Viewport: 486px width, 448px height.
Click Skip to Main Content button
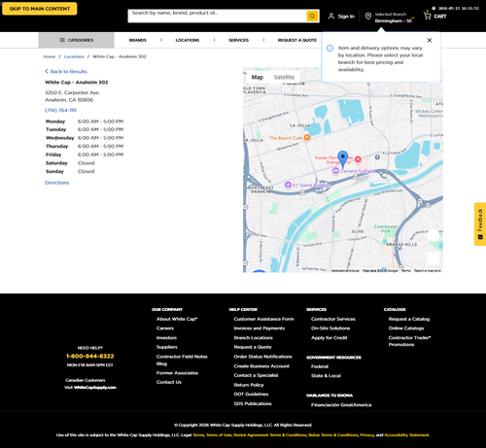pos(40,9)
